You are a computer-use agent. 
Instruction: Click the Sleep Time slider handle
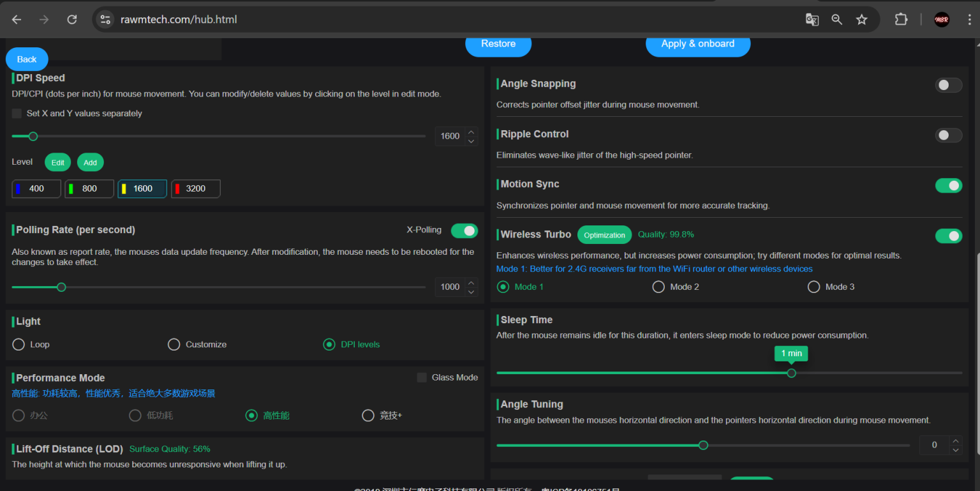(791, 373)
